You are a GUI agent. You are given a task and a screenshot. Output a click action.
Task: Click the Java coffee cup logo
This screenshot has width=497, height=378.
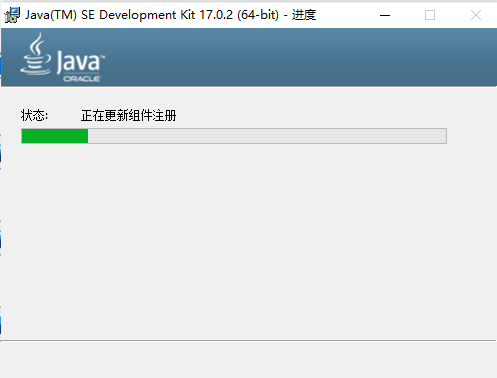(36, 53)
